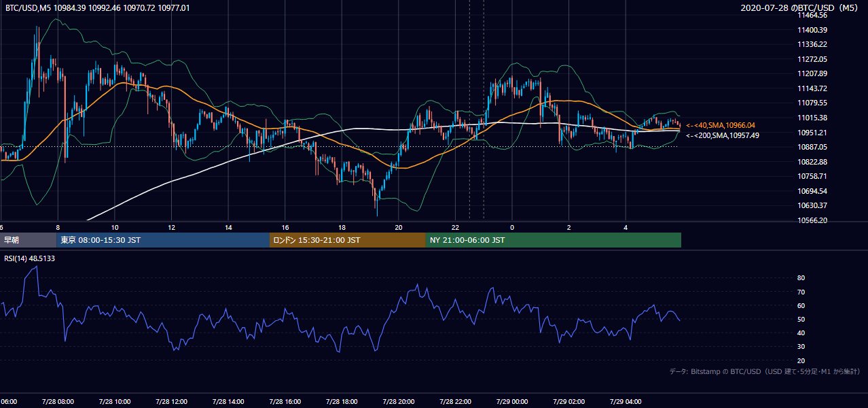Click RSI axis level 50
The width and height of the screenshot is (868, 408).
pyautogui.click(x=801, y=319)
